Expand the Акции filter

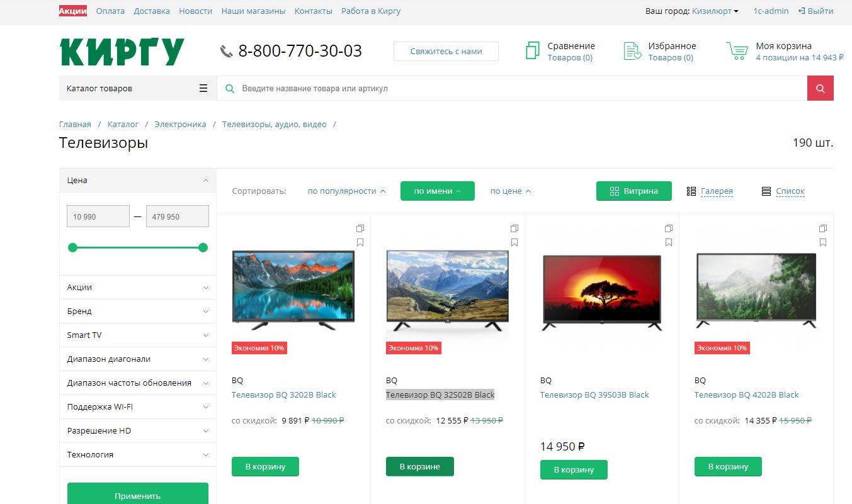(x=138, y=287)
